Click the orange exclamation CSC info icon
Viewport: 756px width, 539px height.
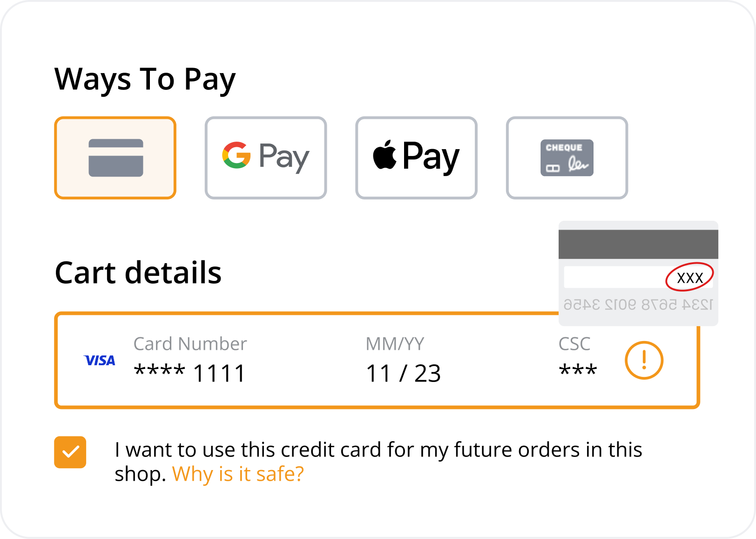coord(644,360)
